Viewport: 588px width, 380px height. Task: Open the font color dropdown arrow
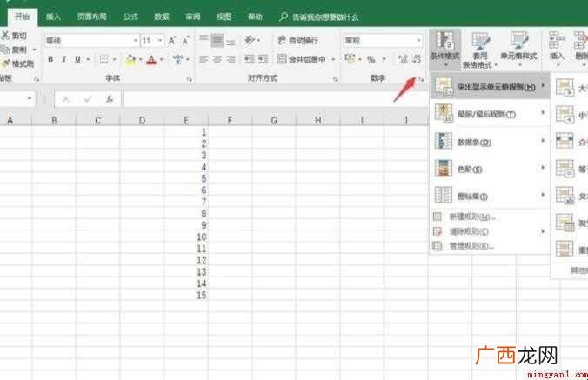(162, 60)
